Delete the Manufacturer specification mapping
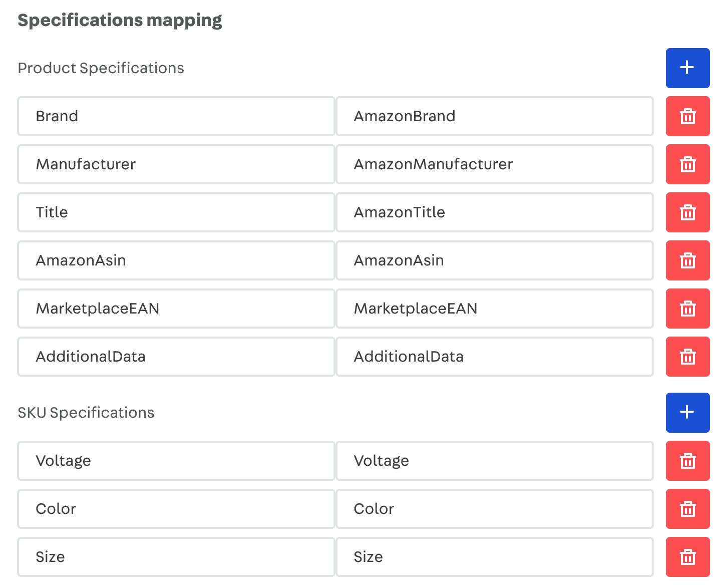724x588 pixels. pyautogui.click(x=687, y=164)
